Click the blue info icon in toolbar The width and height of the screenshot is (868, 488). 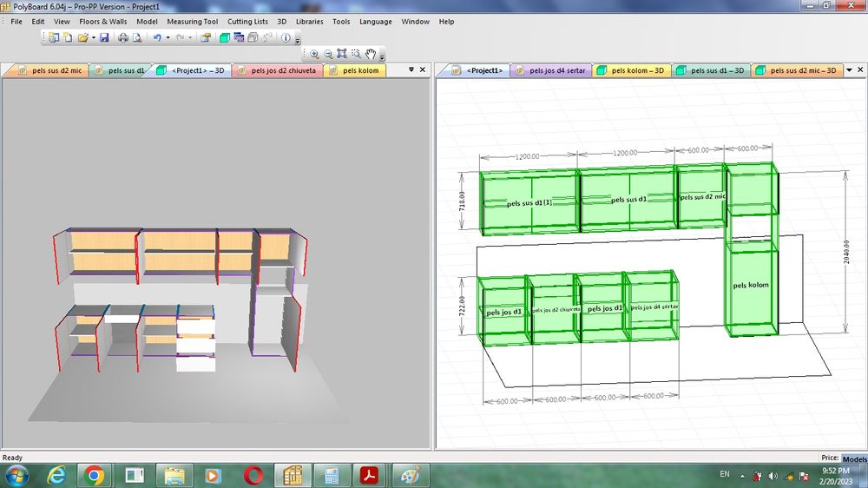click(286, 38)
